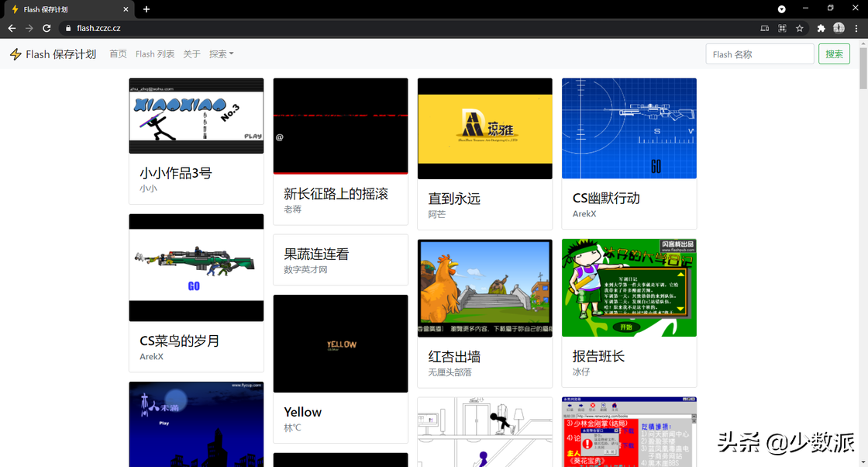
Task: Open the 关于 page link
Action: point(191,54)
